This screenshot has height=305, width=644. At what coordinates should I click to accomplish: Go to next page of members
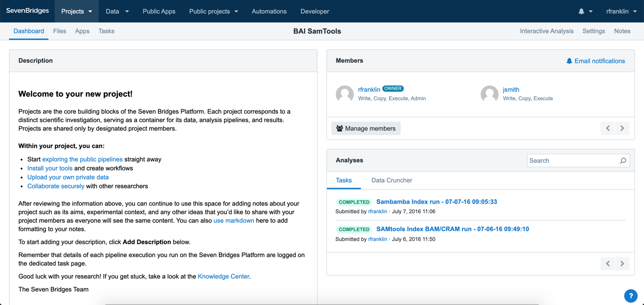pyautogui.click(x=622, y=128)
